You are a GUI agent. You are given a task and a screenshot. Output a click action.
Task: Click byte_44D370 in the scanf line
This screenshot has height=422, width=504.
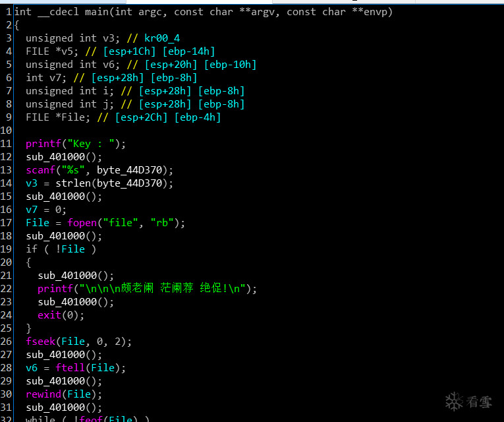[x=129, y=170]
